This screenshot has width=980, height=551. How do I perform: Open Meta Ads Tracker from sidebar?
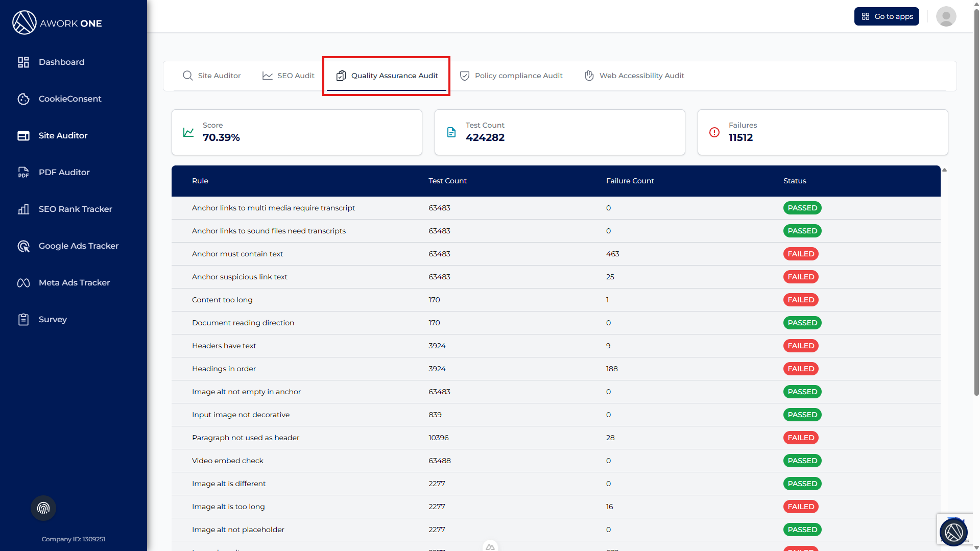pos(74,283)
